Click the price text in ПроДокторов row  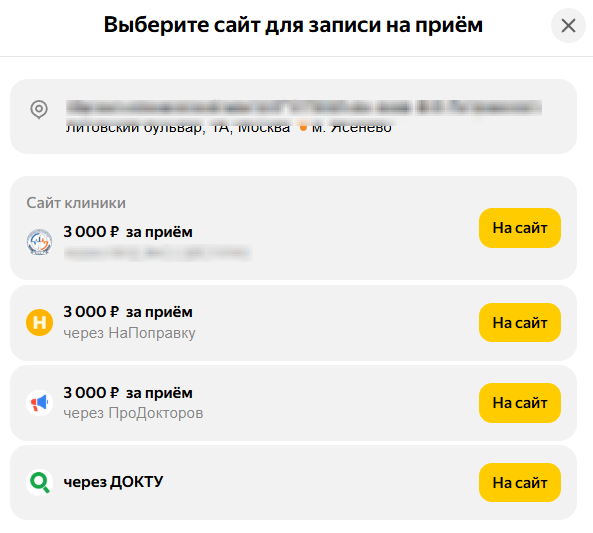coord(128,393)
